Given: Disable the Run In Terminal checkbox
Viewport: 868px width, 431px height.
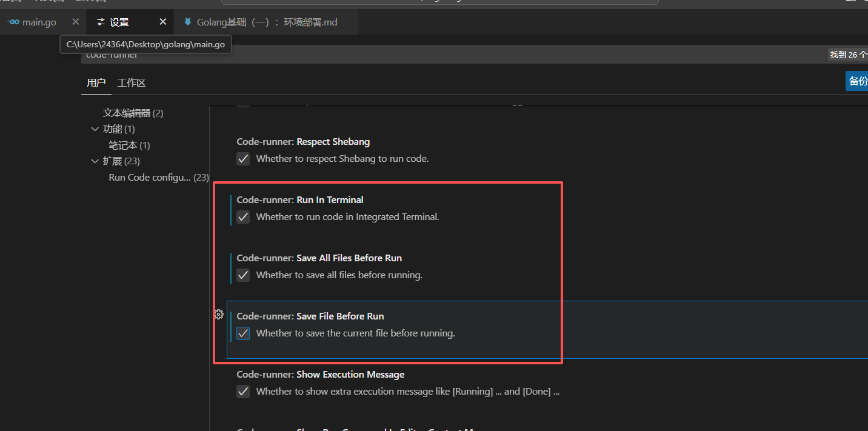Looking at the screenshot, I should [243, 217].
